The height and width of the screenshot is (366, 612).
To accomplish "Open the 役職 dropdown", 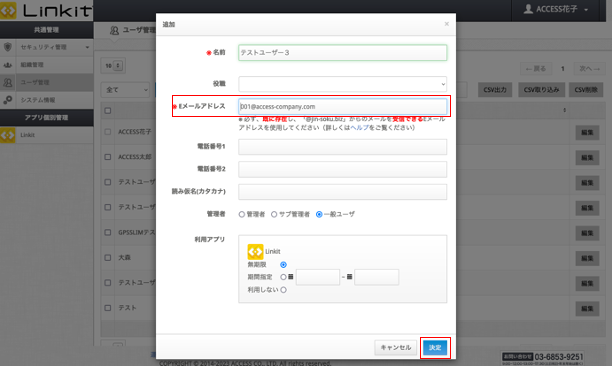I will 342,84.
